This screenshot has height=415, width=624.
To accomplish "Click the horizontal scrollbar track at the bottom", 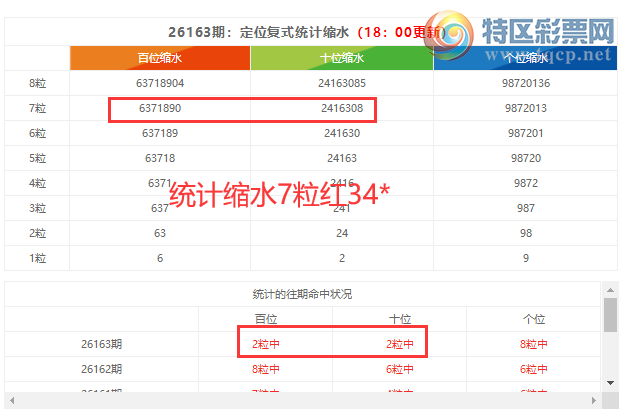I will (x=303, y=400).
